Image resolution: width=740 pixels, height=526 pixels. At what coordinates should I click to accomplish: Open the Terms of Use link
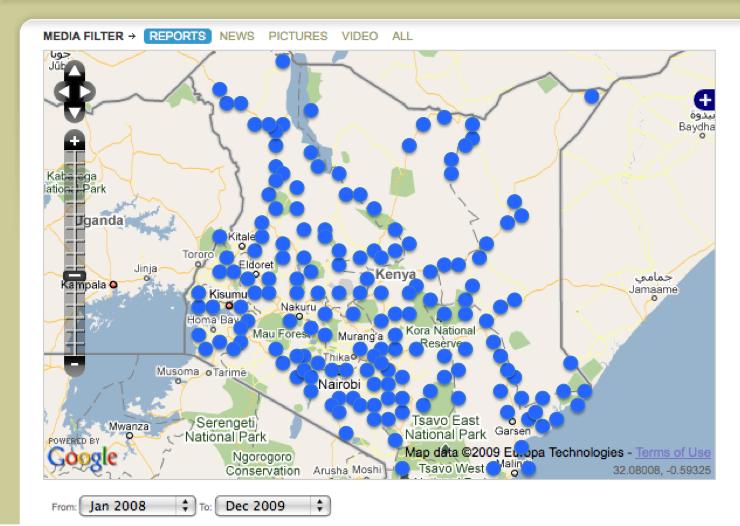point(673,453)
